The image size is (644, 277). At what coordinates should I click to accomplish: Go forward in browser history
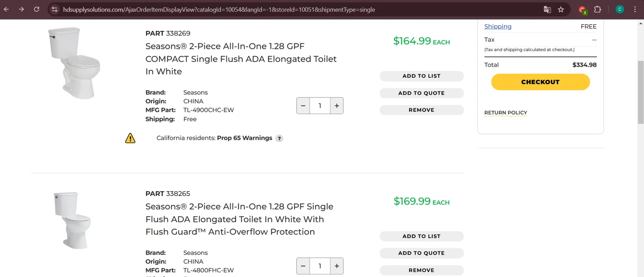coord(21,9)
